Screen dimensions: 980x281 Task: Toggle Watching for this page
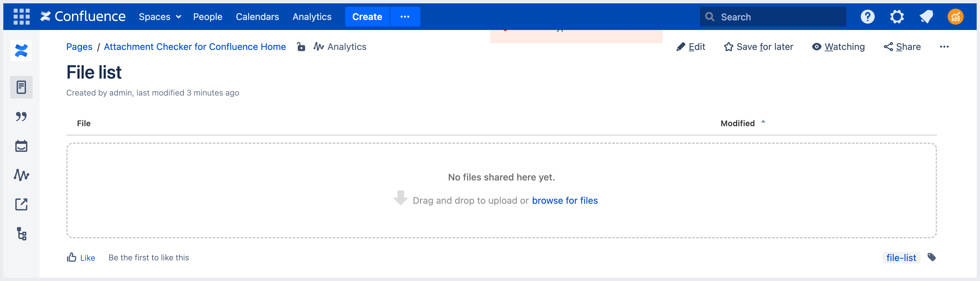click(x=838, y=47)
